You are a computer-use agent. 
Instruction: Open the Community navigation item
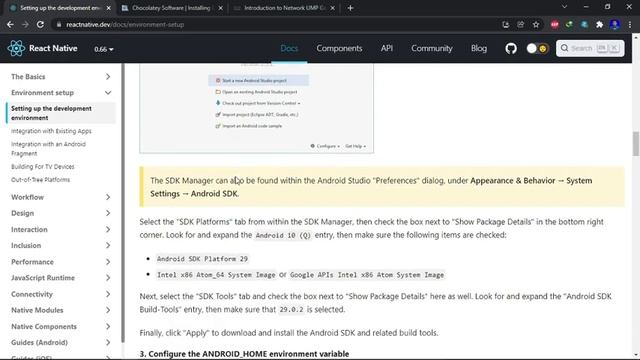(x=431, y=48)
